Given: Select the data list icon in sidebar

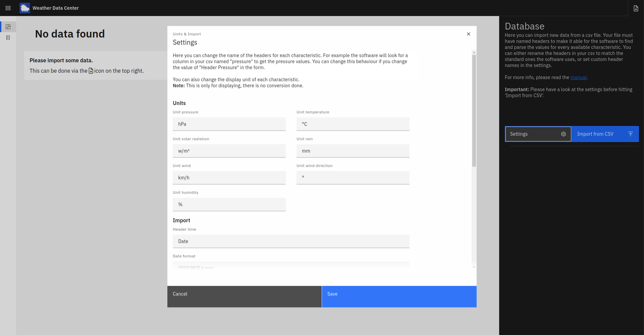Looking at the screenshot, I should point(8,38).
